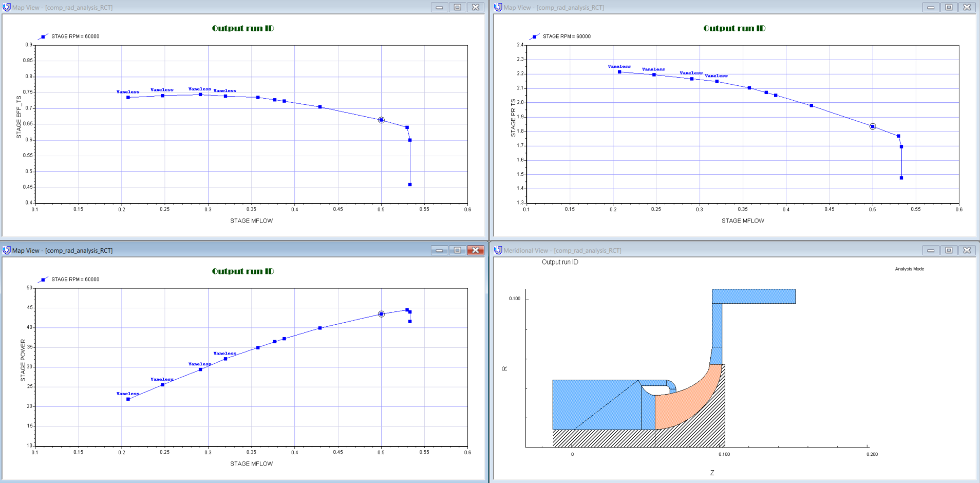Screen dimensions: 980x483
Task: Click the Analysis Mode label in the Meridional View
Action: (x=909, y=269)
